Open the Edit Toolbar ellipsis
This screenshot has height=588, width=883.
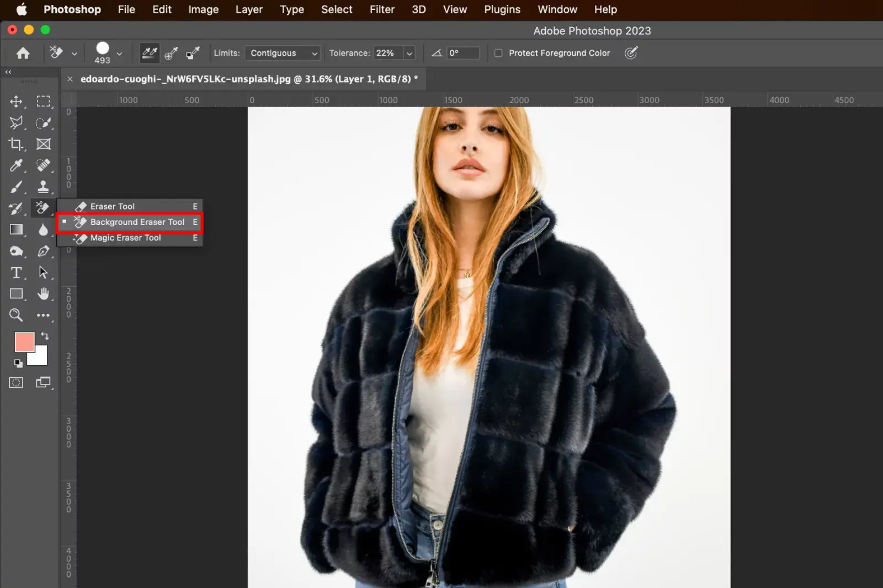pos(44,315)
